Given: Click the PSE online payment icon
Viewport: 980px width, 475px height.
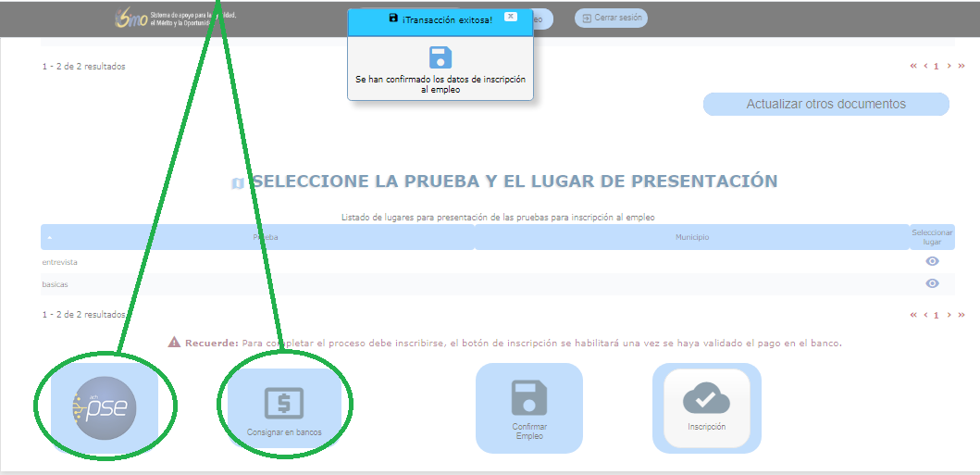Looking at the screenshot, I should pos(105,406).
